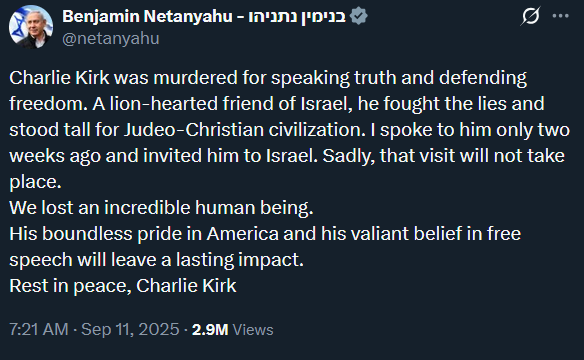
Task: Click the 'stood tall for Judeo-Christian civilization' line
Action: (x=289, y=130)
